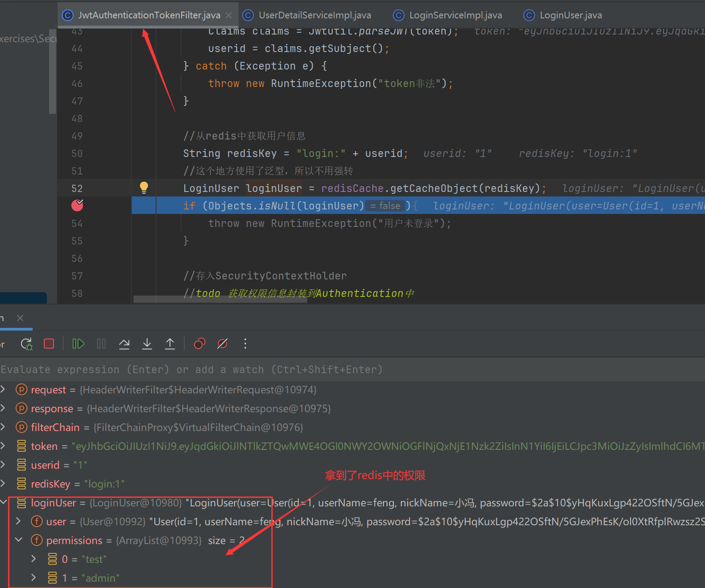Expand permissions element 1 "admin"
The height and width of the screenshot is (588, 705).
pos(34,578)
